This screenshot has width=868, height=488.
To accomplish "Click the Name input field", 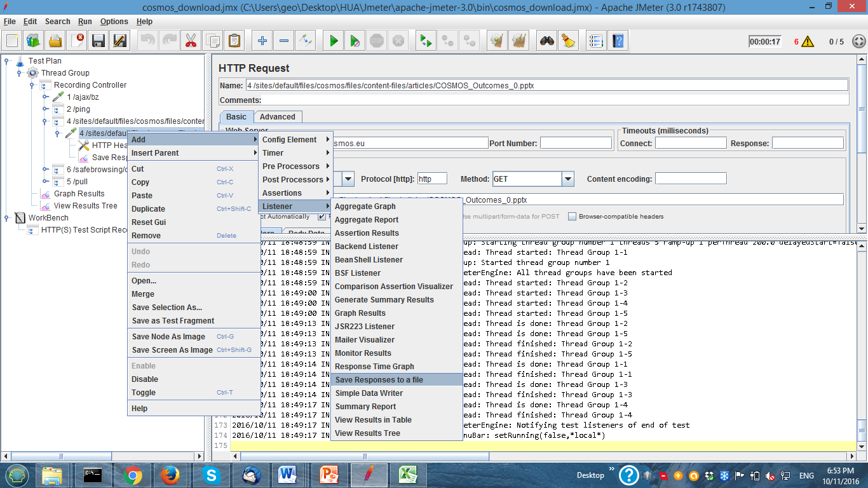I will pyautogui.click(x=546, y=85).
